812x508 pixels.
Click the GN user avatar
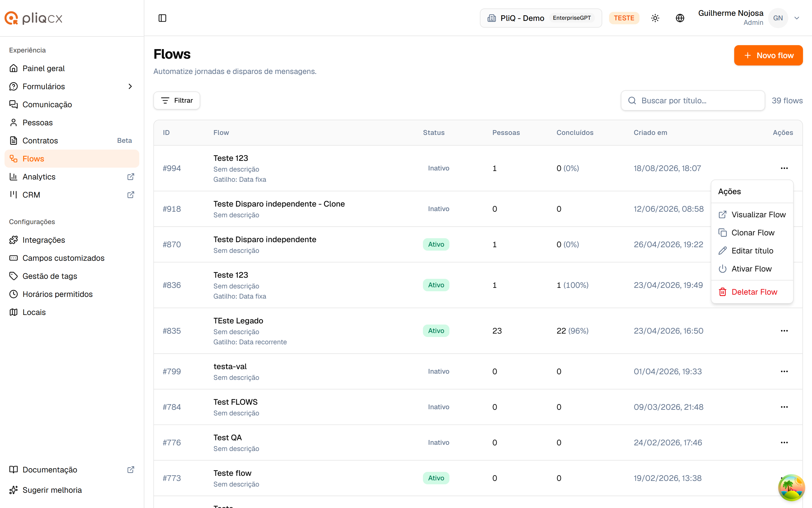pos(778,18)
